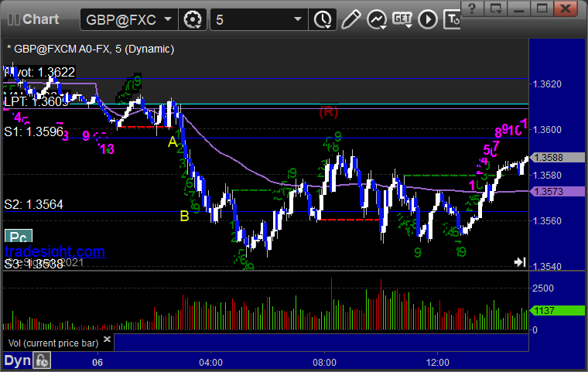Open the time template clock icon
The image size is (588, 372).
coord(323,19)
